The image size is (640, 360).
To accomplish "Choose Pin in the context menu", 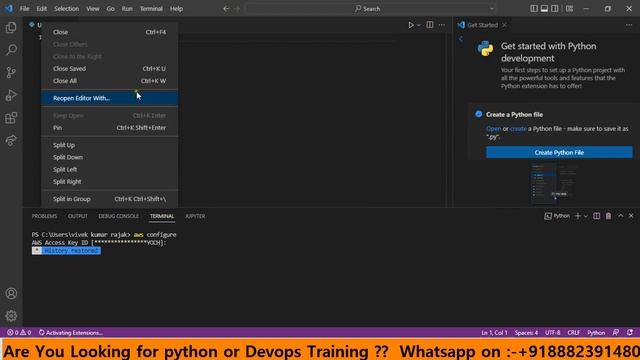I will (x=109, y=128).
